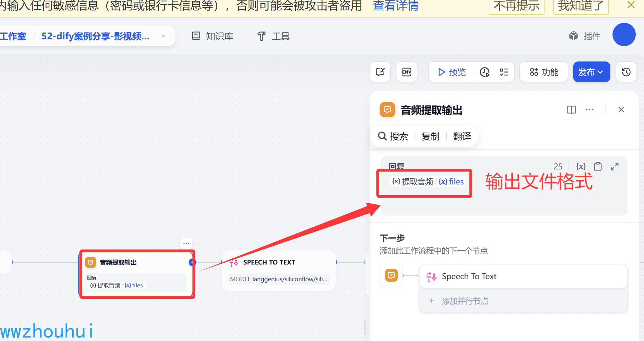
Task: Click the blue user avatar
Action: coord(624,35)
